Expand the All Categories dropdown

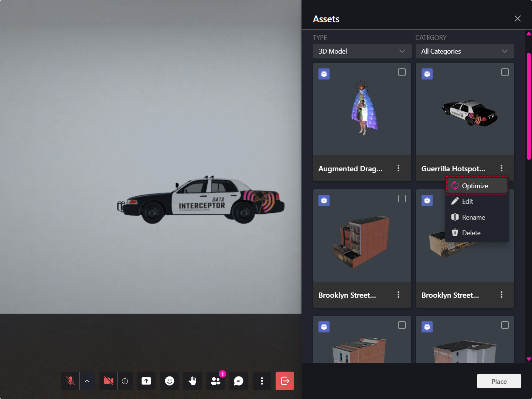tap(464, 51)
